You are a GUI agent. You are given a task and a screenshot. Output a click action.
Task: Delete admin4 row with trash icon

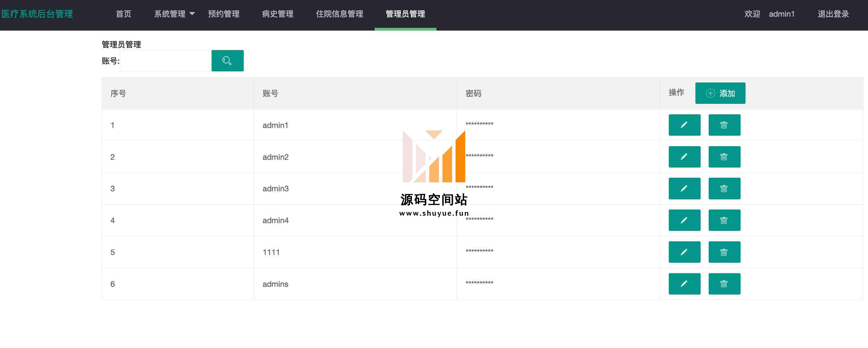coord(724,220)
